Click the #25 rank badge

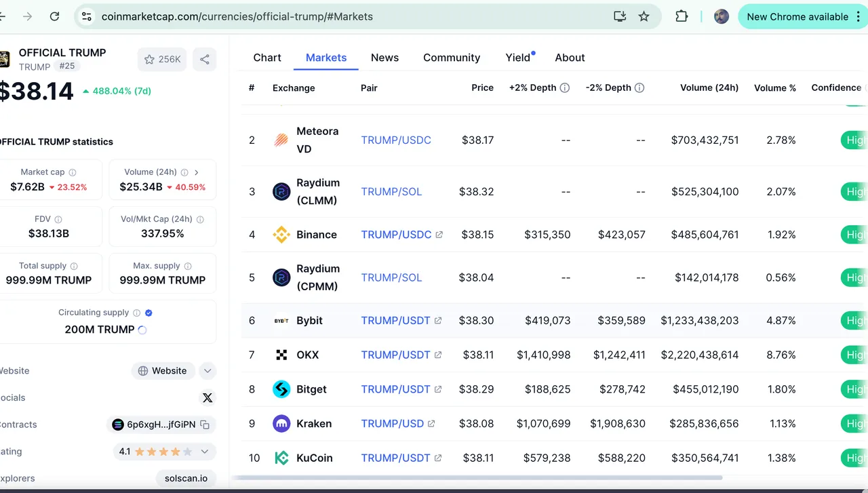67,66
